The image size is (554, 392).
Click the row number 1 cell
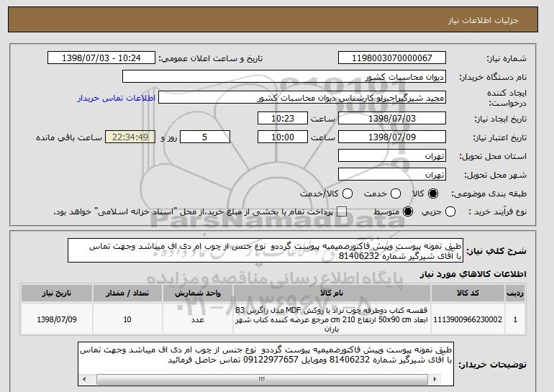tap(515, 319)
